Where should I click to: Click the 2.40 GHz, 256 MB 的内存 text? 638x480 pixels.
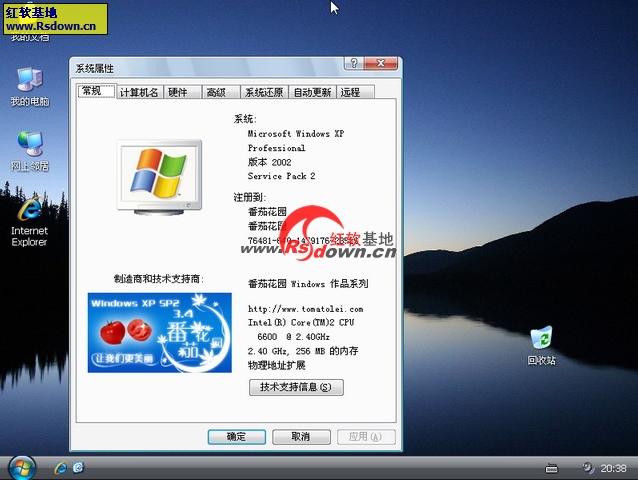(x=303, y=351)
